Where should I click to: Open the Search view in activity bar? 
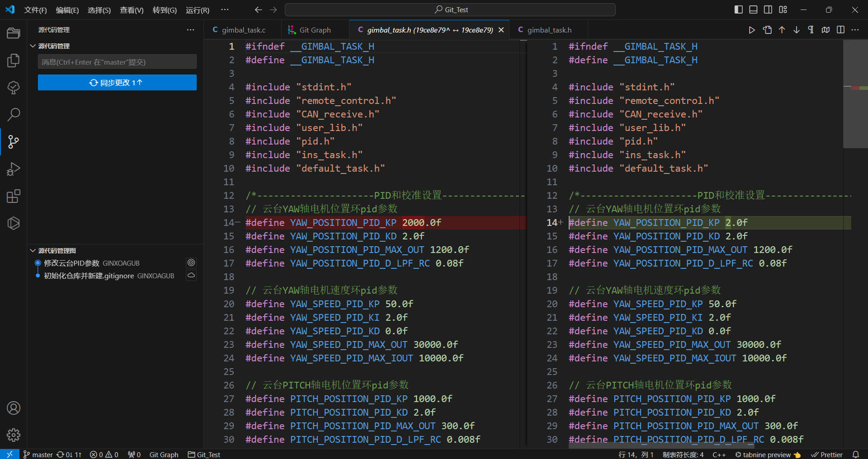(x=14, y=114)
